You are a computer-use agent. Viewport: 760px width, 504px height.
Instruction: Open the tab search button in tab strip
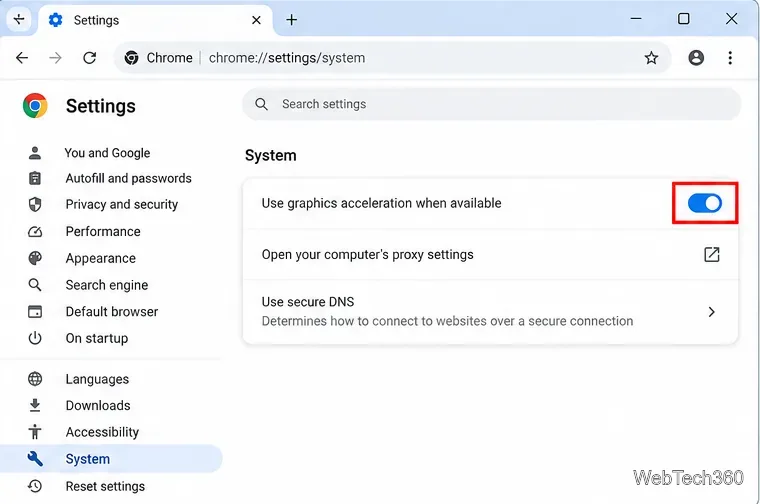point(19,19)
